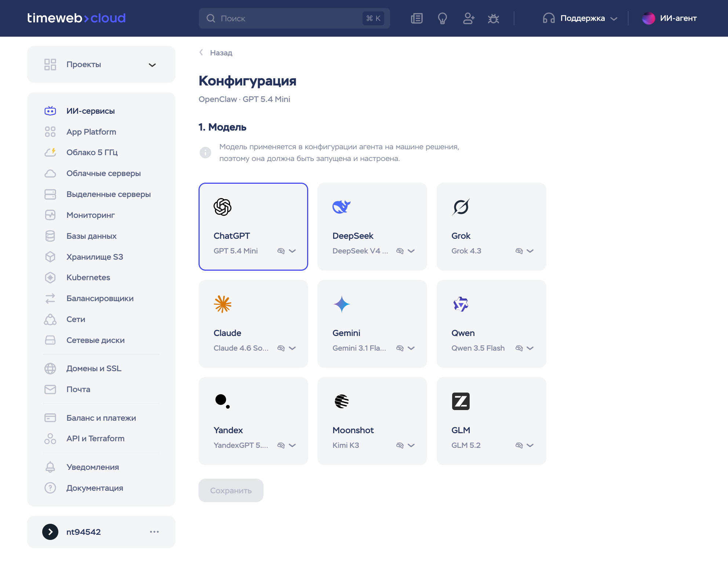Open the add user referral icon
Image resolution: width=728 pixels, height=581 pixels.
click(x=468, y=18)
